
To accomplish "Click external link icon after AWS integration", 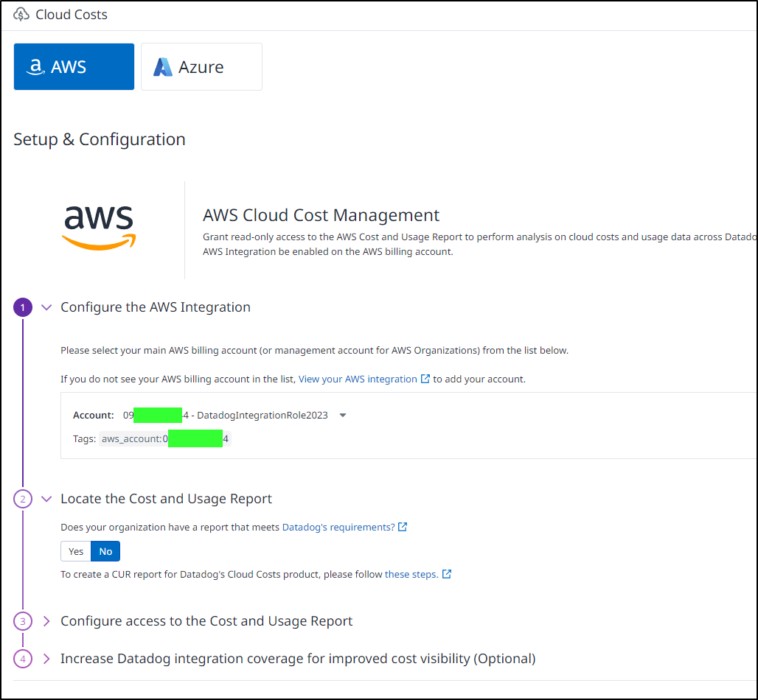I will pos(425,379).
